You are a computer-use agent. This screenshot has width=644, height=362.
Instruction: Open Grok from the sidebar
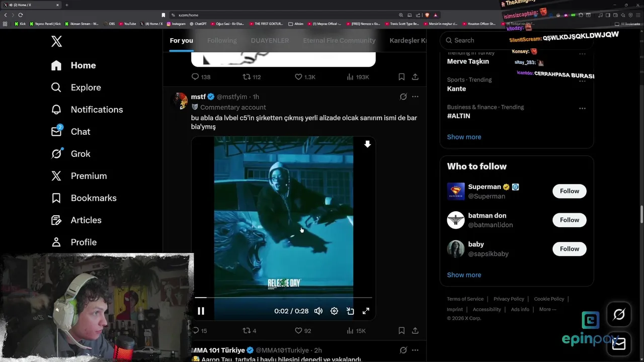(70, 154)
